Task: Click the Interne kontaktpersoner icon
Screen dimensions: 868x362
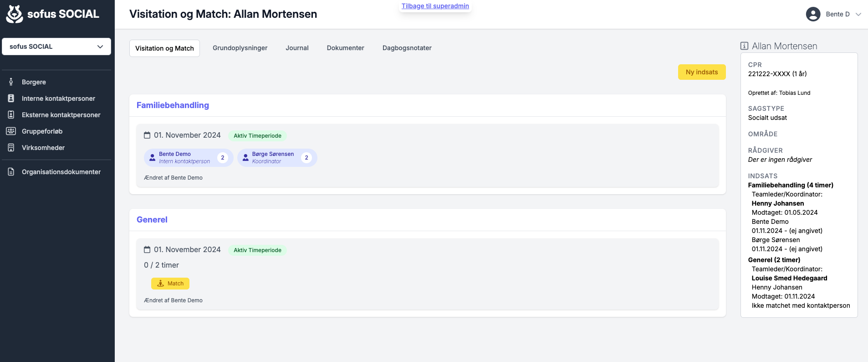Action: click(11, 98)
